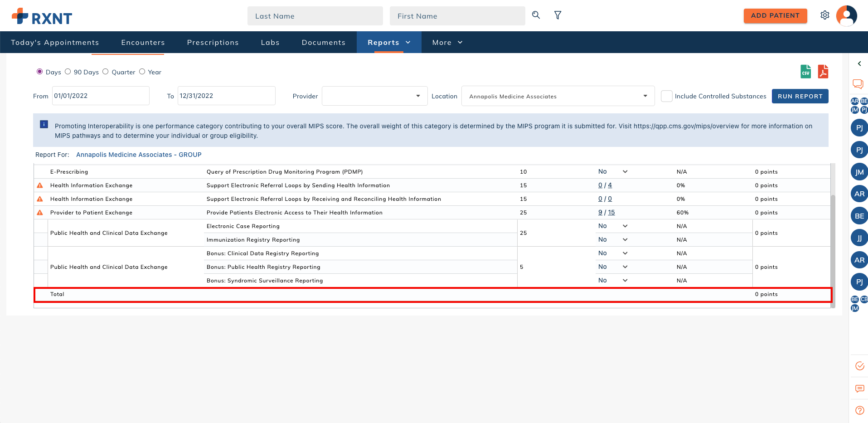Click the Total row label
This screenshot has height=423, width=868.
tap(57, 294)
